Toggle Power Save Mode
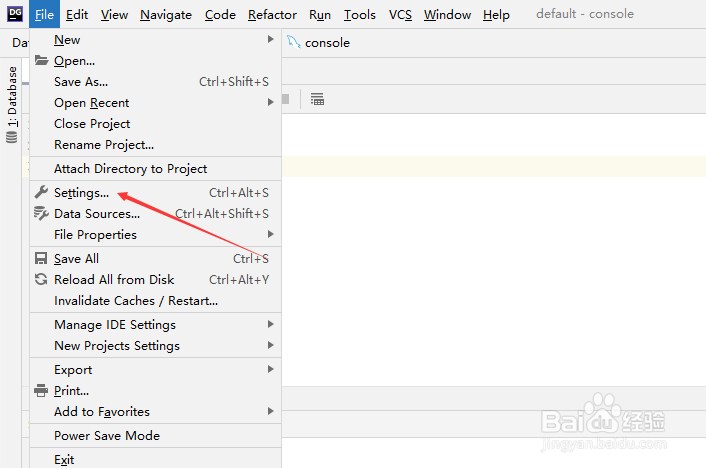Image resolution: width=706 pixels, height=468 pixels. (x=107, y=436)
